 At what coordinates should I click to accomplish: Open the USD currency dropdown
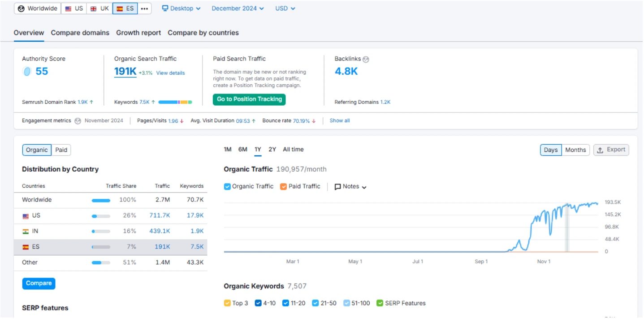click(285, 8)
